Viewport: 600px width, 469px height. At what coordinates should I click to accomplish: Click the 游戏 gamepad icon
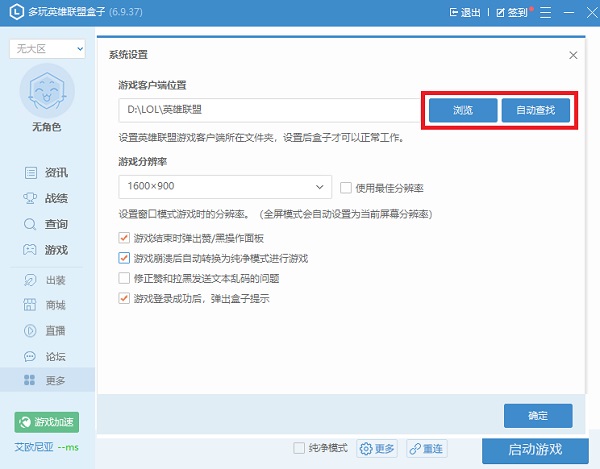pyautogui.click(x=30, y=250)
